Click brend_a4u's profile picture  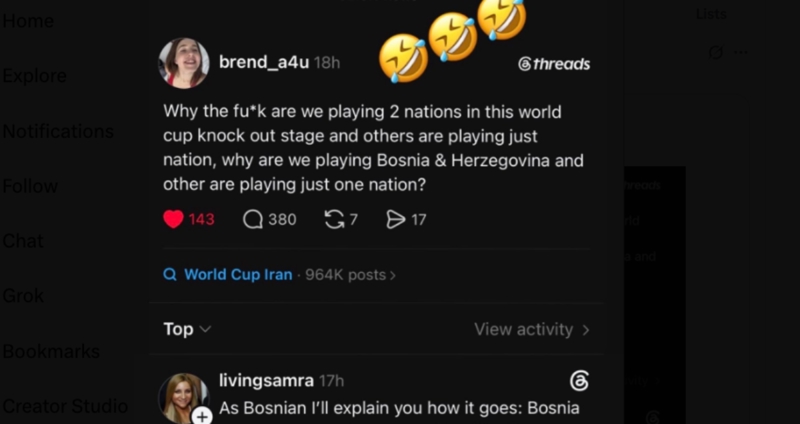tap(184, 63)
